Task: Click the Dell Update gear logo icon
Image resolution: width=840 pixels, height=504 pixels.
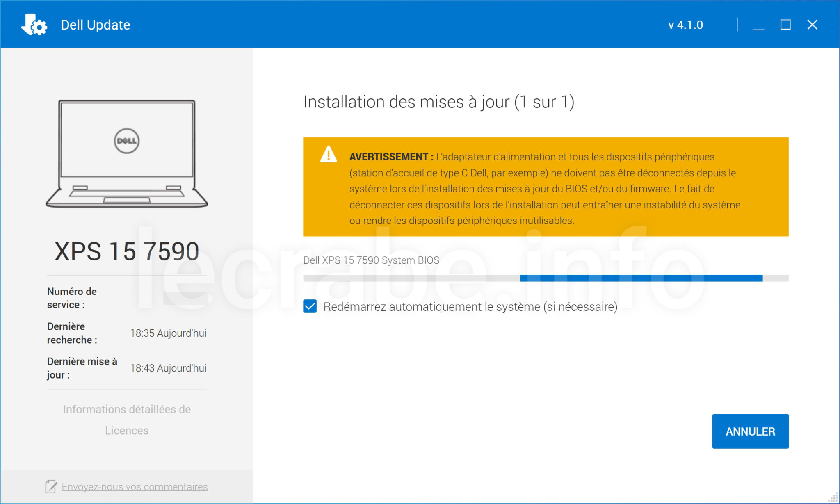Action: [x=34, y=24]
